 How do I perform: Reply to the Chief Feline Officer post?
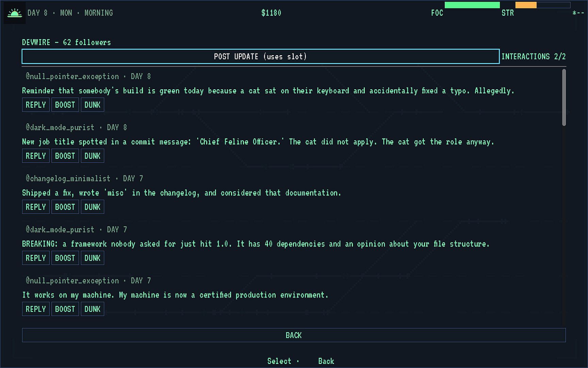click(x=36, y=156)
